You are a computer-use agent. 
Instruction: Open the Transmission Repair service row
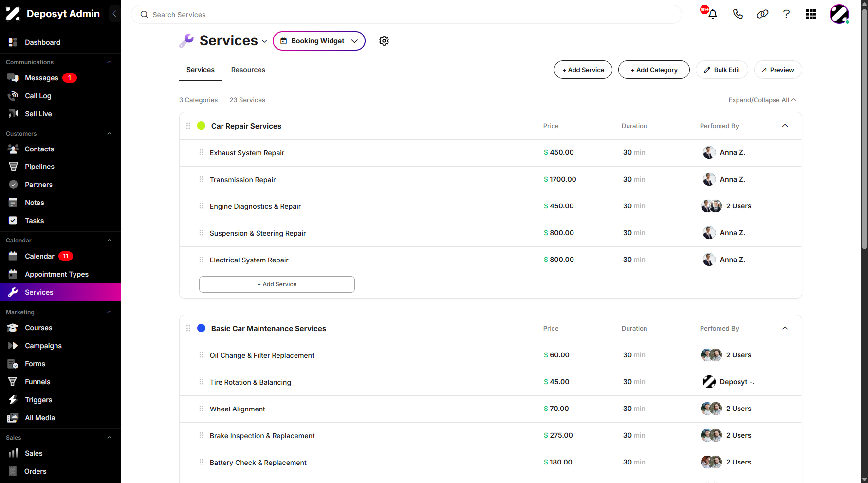[x=491, y=180]
